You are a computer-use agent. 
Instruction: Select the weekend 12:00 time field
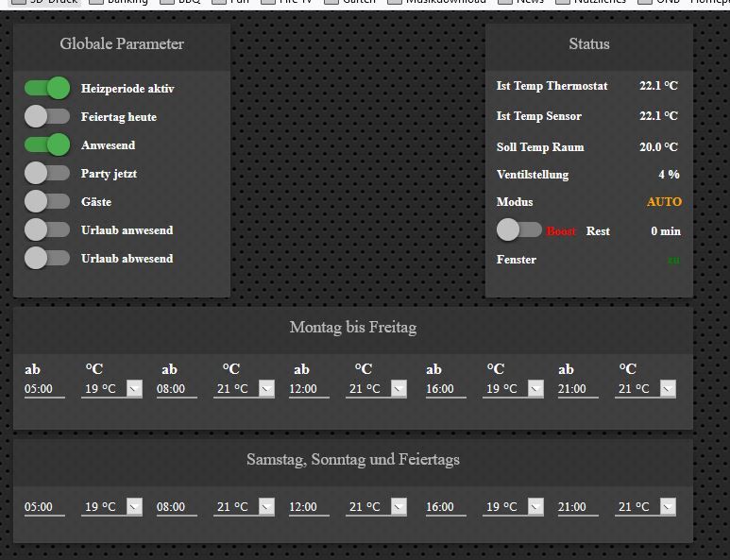click(x=308, y=507)
